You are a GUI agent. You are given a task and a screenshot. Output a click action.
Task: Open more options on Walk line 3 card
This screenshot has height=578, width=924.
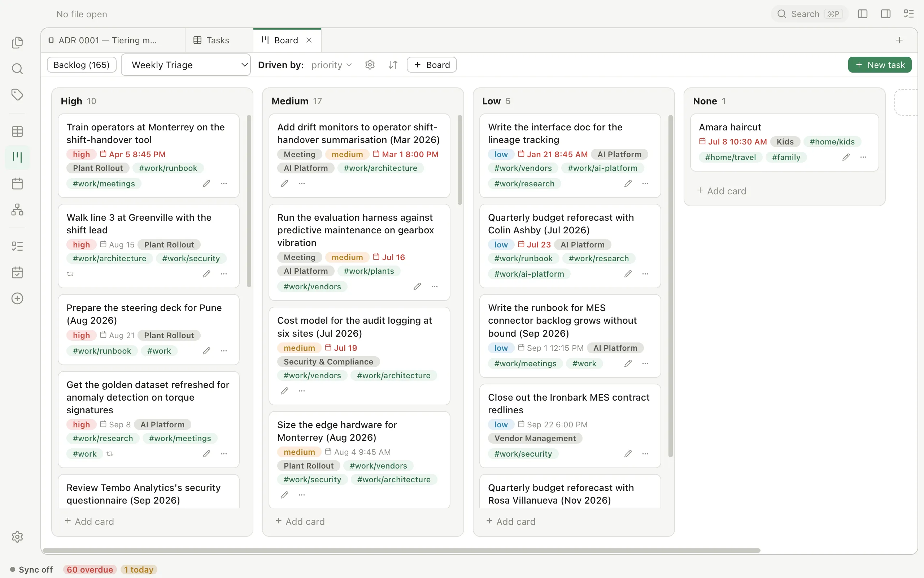pyautogui.click(x=224, y=274)
